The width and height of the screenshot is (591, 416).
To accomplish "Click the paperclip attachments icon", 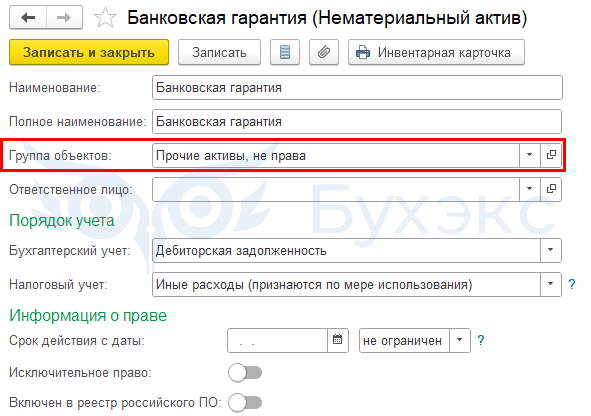I will (324, 52).
